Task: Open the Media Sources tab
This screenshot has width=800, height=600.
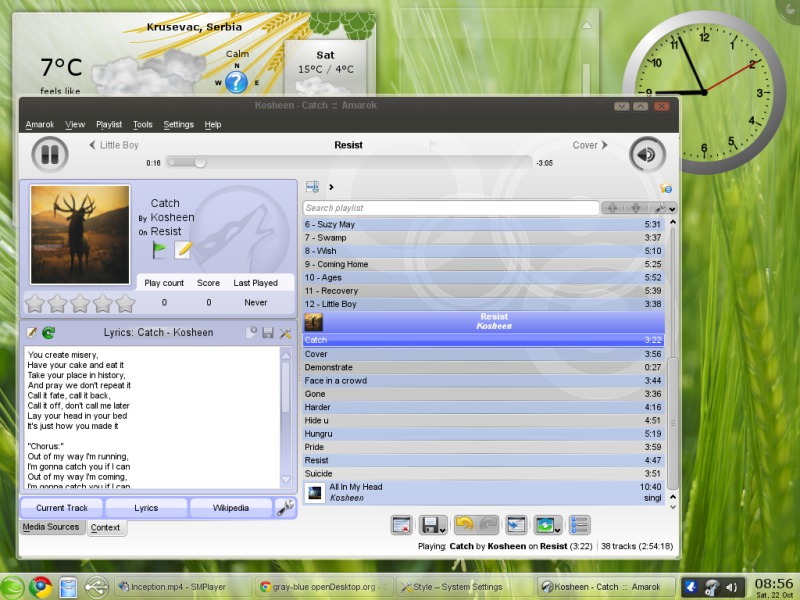Action: pyautogui.click(x=51, y=527)
